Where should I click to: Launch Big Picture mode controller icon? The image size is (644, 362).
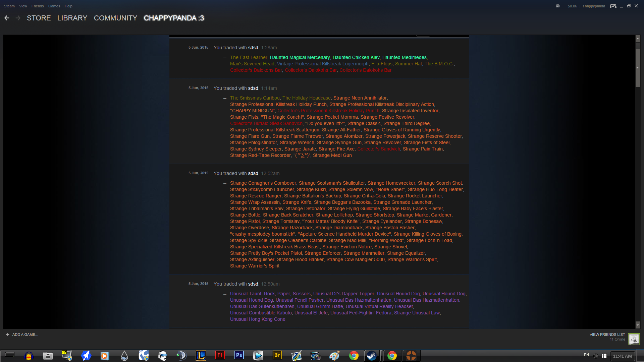[x=613, y=6]
